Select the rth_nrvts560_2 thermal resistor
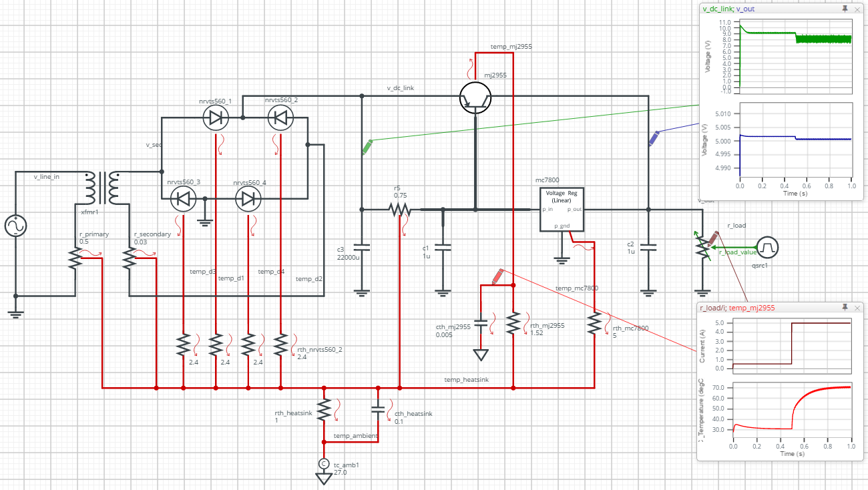The image size is (868, 490). tap(280, 345)
